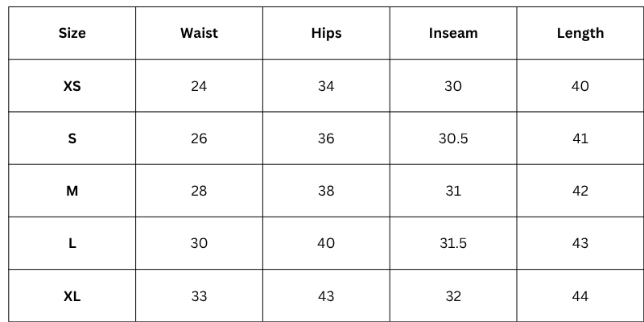Click the Hips column header
The image size is (644, 322).
(x=326, y=33)
